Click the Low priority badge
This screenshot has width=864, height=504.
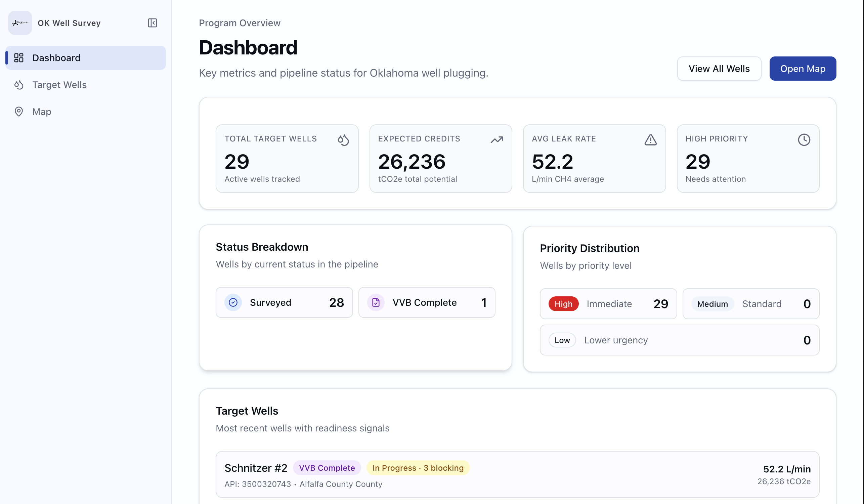tap(562, 340)
